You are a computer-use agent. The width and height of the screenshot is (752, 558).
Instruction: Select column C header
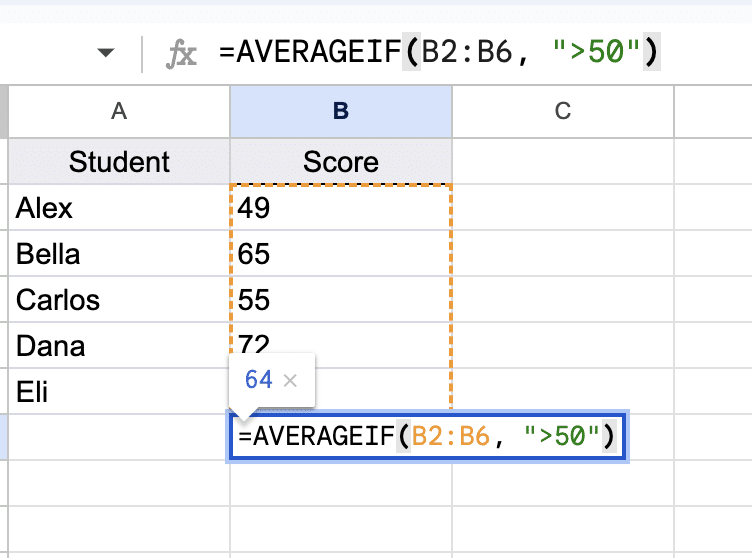562,111
